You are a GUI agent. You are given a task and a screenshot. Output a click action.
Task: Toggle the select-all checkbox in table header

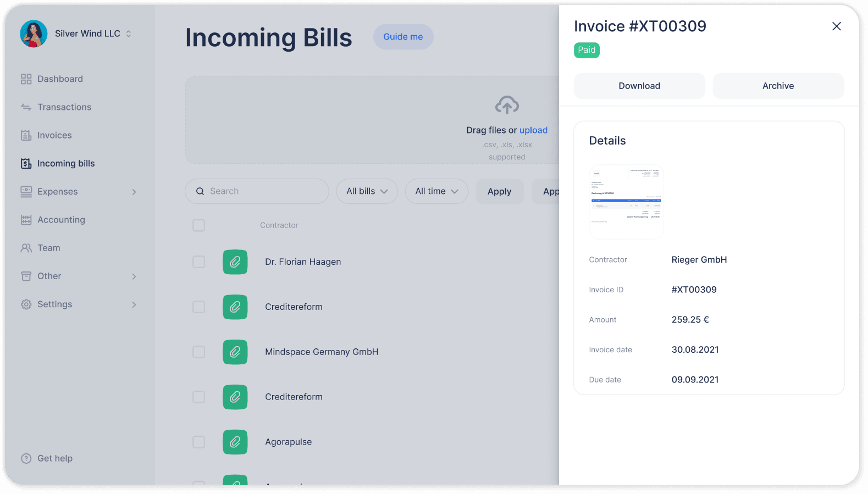(x=198, y=225)
